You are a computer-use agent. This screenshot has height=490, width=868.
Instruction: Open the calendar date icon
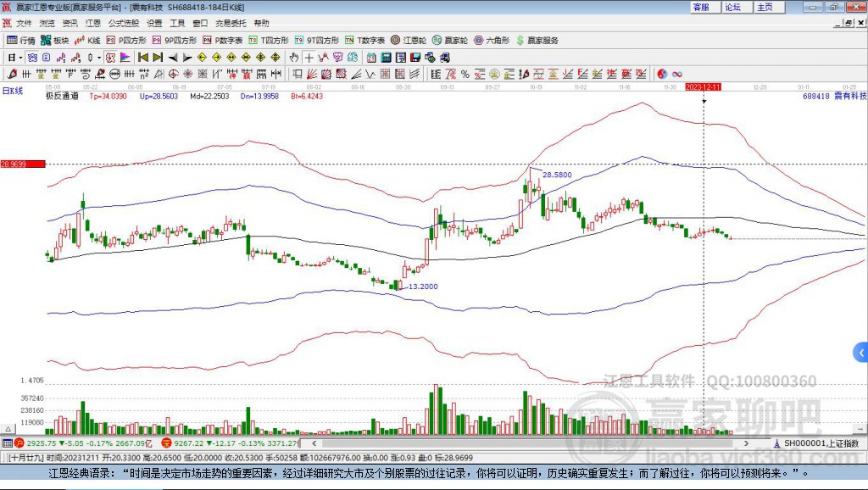(x=371, y=58)
